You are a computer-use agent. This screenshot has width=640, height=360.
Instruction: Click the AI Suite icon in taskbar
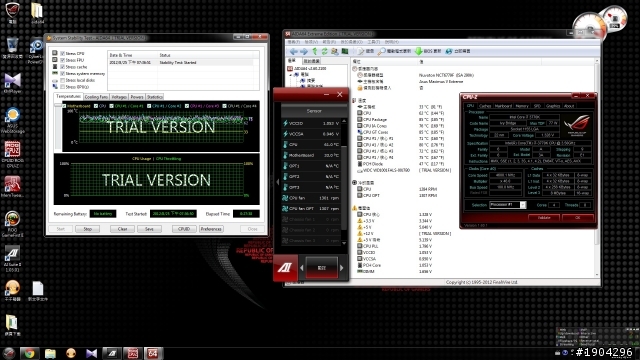pos(112,353)
